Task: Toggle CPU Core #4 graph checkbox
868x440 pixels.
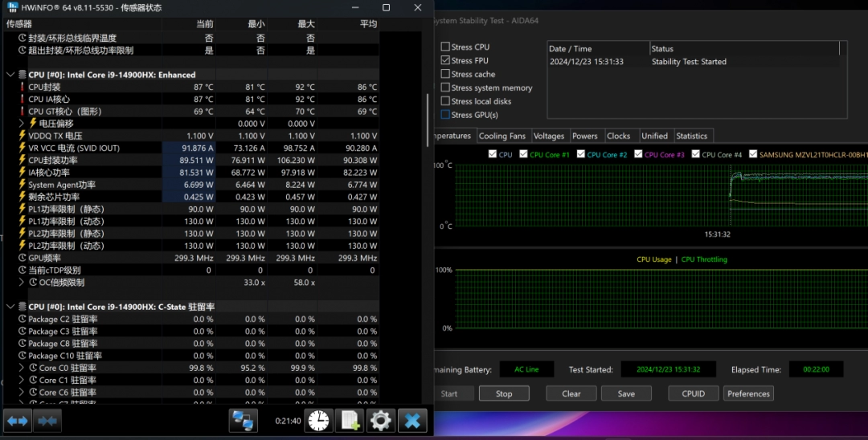Action: point(696,154)
